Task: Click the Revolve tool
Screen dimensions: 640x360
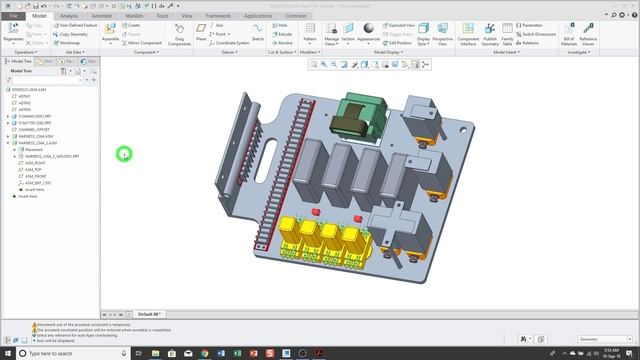Action: (x=282, y=43)
